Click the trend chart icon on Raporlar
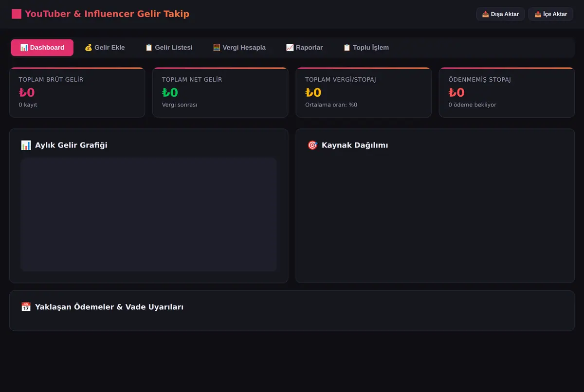Viewport: 584px width, 392px height. (x=290, y=48)
